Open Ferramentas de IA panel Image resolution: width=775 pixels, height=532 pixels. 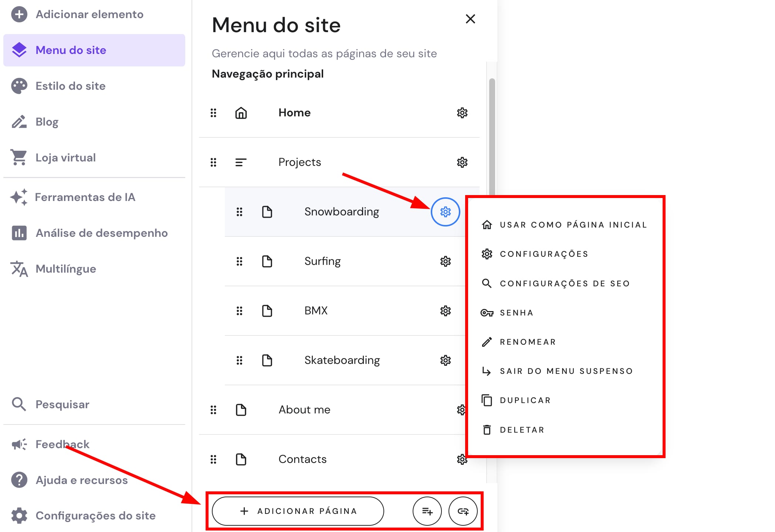click(x=85, y=197)
